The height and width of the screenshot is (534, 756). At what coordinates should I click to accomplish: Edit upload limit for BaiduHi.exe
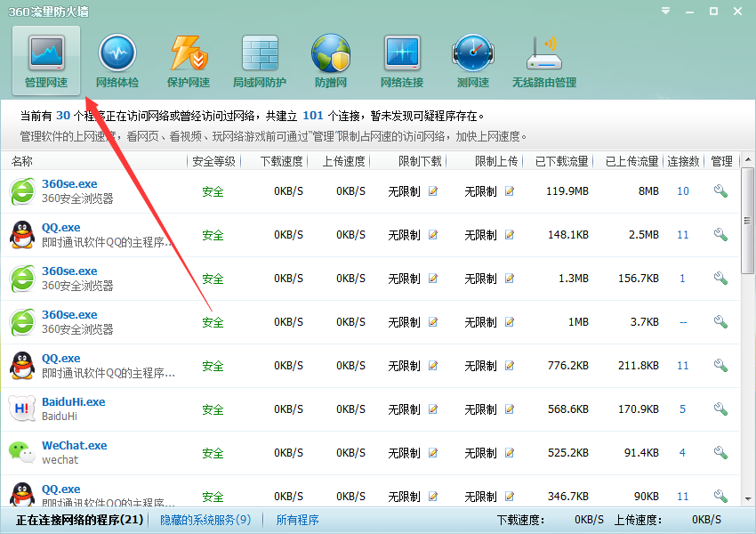point(509,409)
